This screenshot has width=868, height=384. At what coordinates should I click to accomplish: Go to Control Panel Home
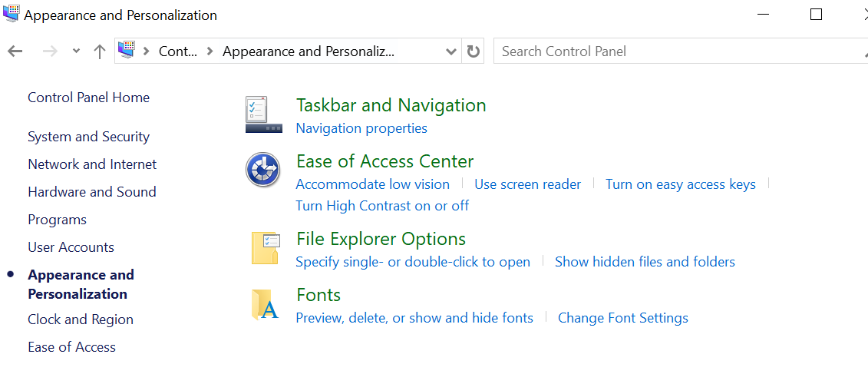[x=88, y=98]
